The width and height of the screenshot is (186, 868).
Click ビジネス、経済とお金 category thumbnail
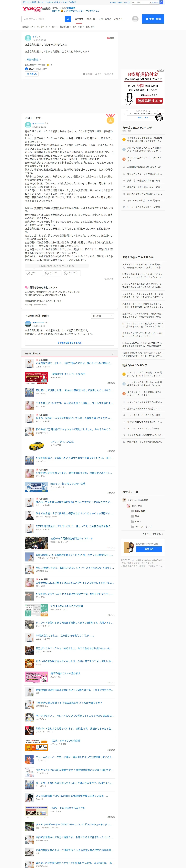click(124, 500)
